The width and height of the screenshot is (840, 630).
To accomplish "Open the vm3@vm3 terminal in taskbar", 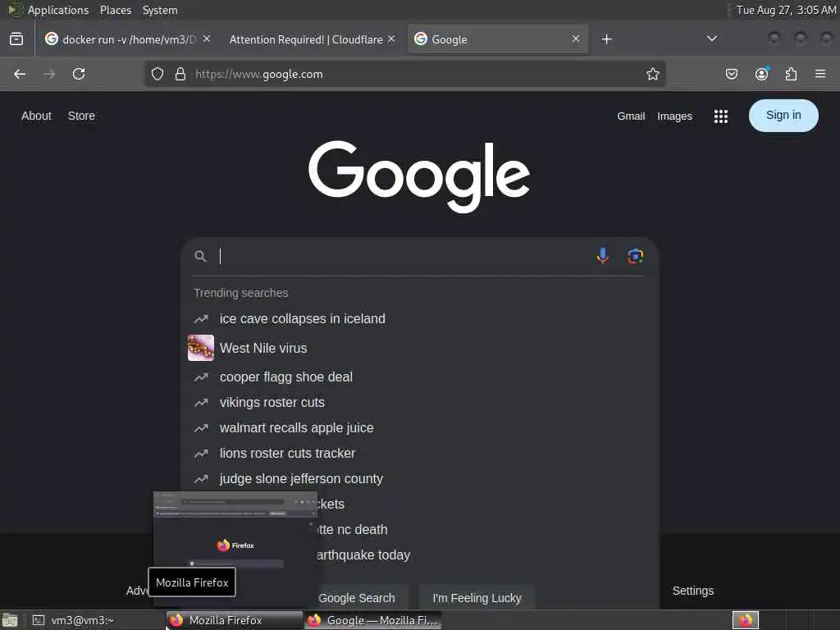I will point(95,620).
